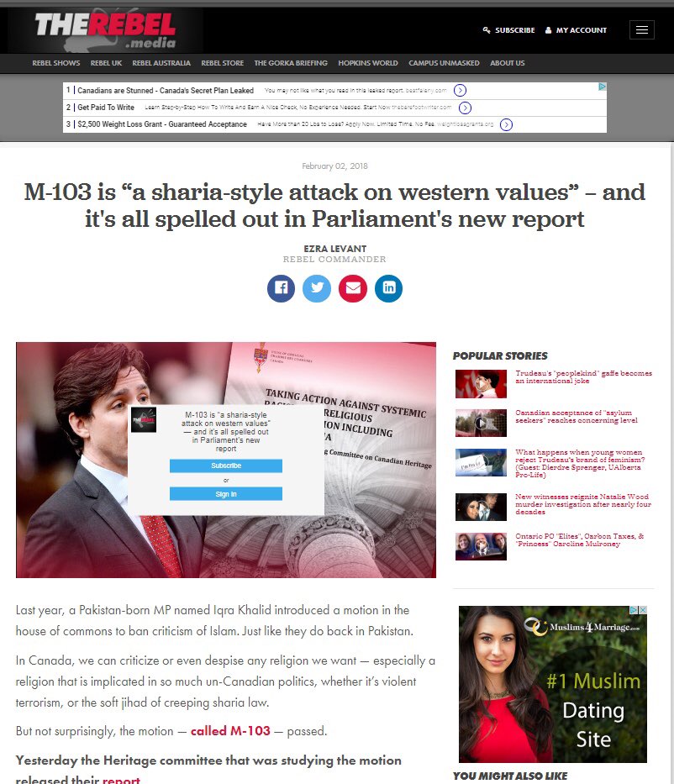Click Rebel logo icon in subscribe popup
The image size is (674, 784).
click(144, 419)
